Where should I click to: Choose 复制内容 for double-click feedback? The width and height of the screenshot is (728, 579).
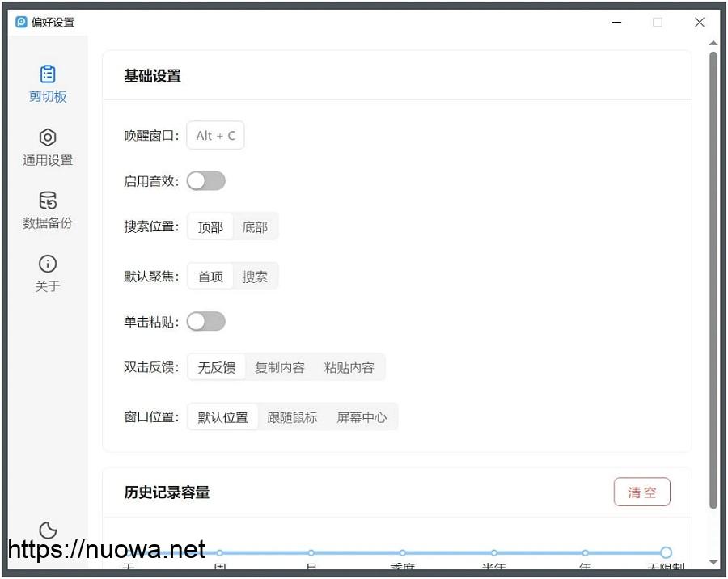tap(280, 367)
